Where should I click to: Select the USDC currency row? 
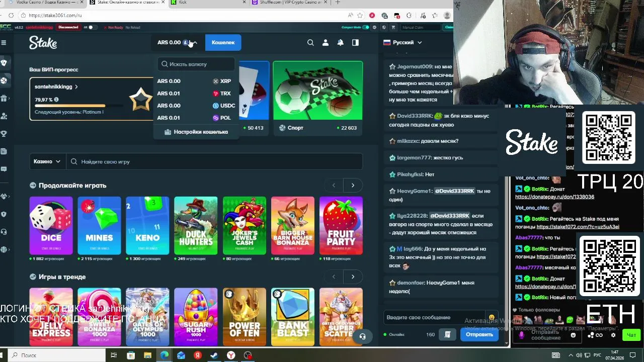[195, 106]
